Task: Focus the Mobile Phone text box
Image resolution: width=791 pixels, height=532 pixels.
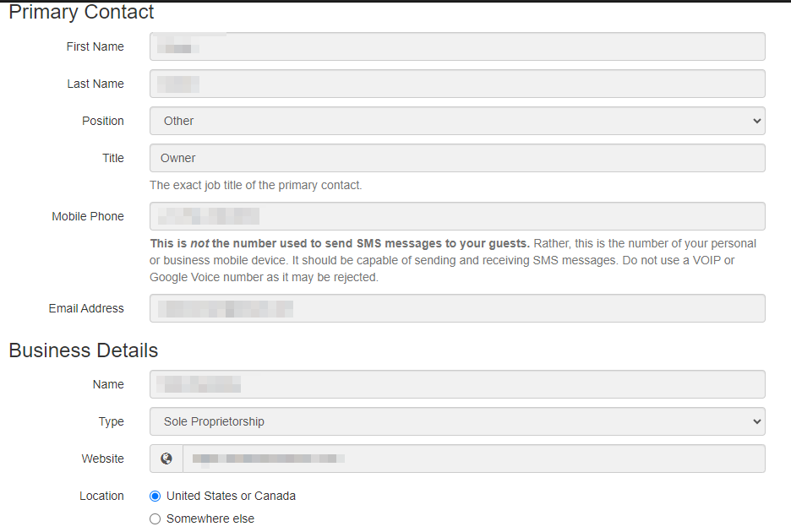Action: pyautogui.click(x=457, y=216)
